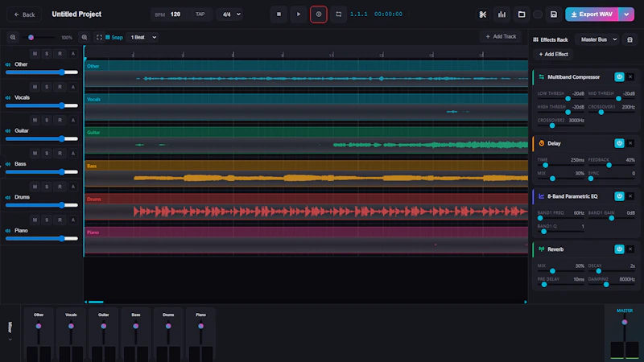Image resolution: width=644 pixels, height=362 pixels.
Task: Stop playback with the stop button
Action: tap(279, 14)
